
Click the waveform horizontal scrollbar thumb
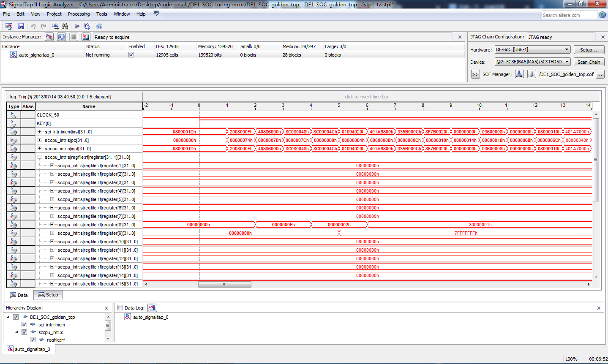(x=225, y=284)
